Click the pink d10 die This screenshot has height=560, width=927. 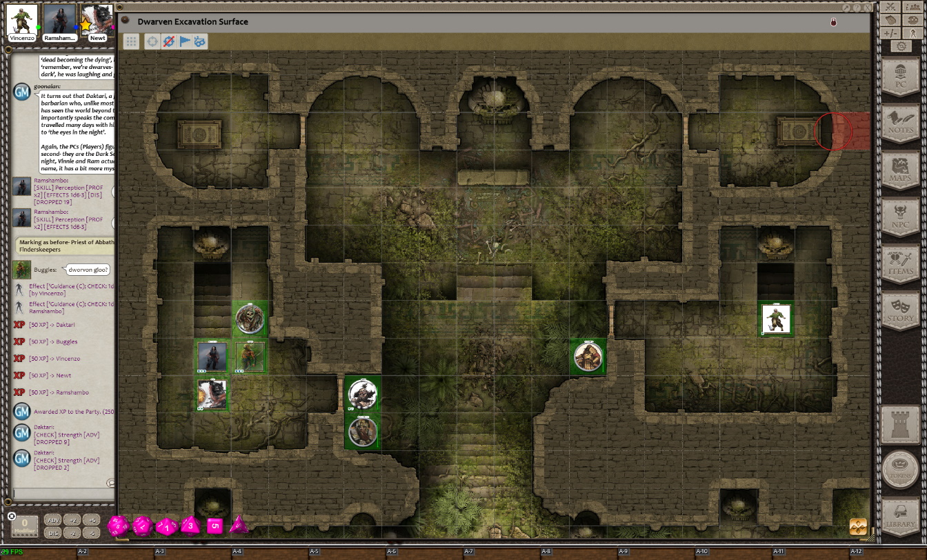coord(167,527)
